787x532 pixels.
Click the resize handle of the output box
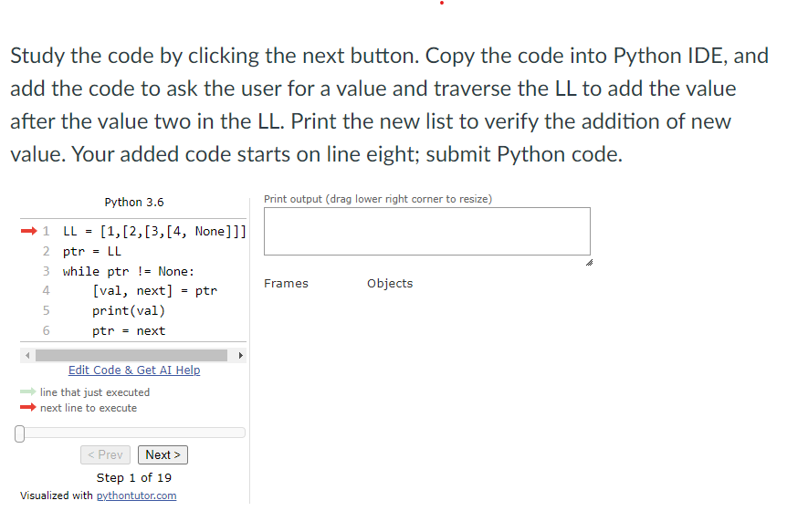(590, 261)
